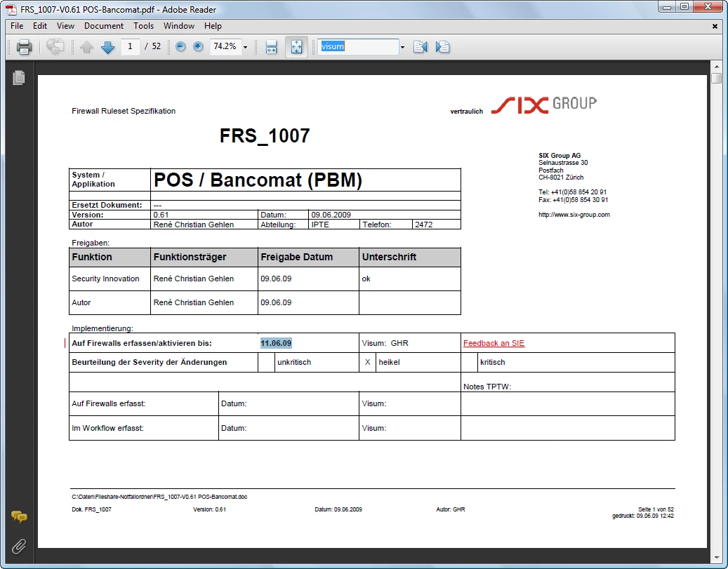Click the highlighted date 11.06.09
Screen dimensions: 728x569
point(276,343)
